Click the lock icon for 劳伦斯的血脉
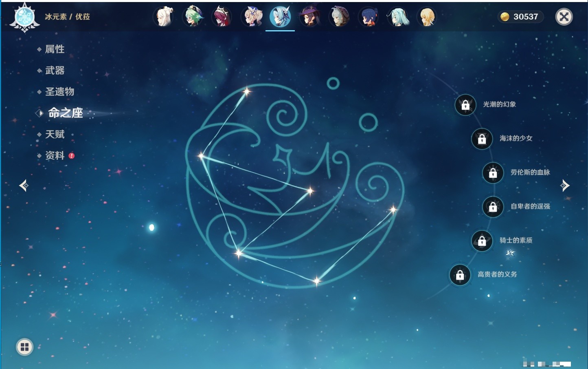This screenshot has height=369, width=588. click(x=493, y=173)
